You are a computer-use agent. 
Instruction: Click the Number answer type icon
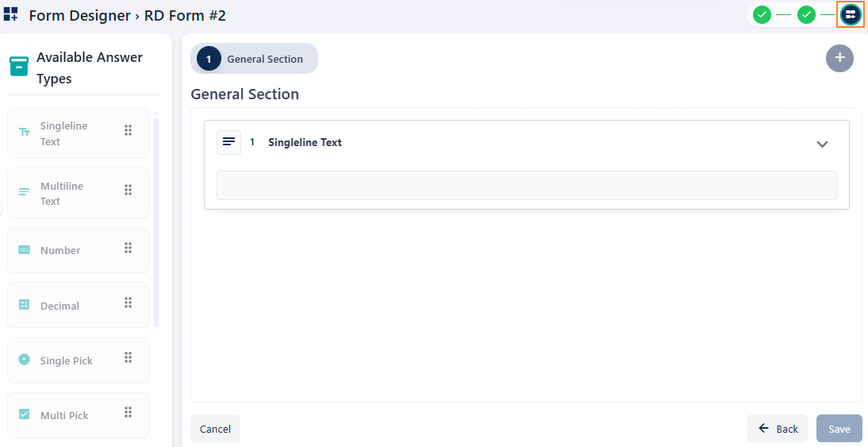24,250
